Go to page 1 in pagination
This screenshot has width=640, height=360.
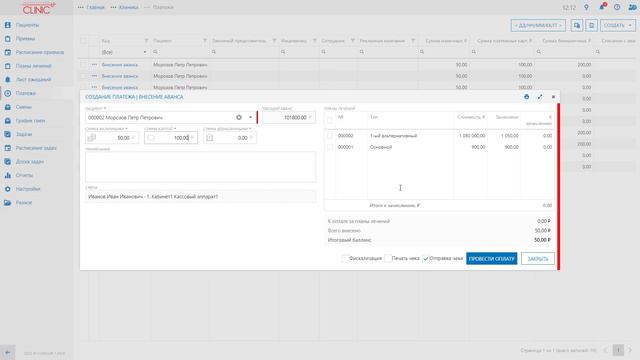pos(618,350)
